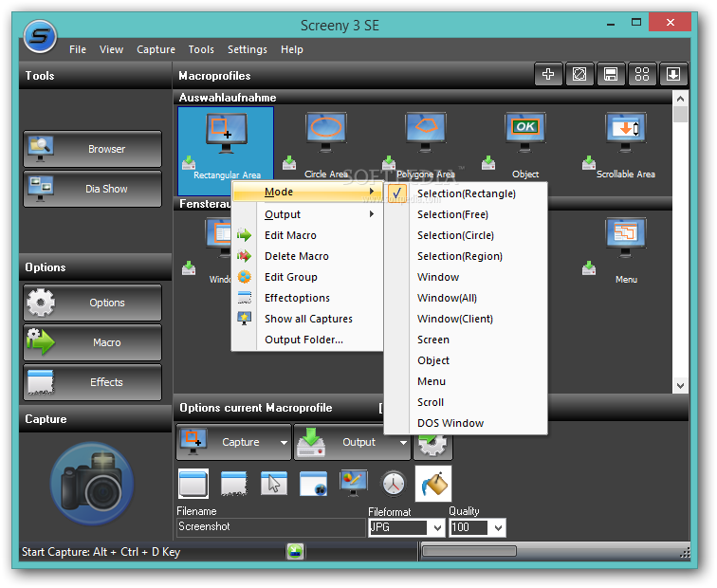This screenshot has height=588, width=717.
Task: Click Show all Captures in context menu
Action: pos(307,319)
